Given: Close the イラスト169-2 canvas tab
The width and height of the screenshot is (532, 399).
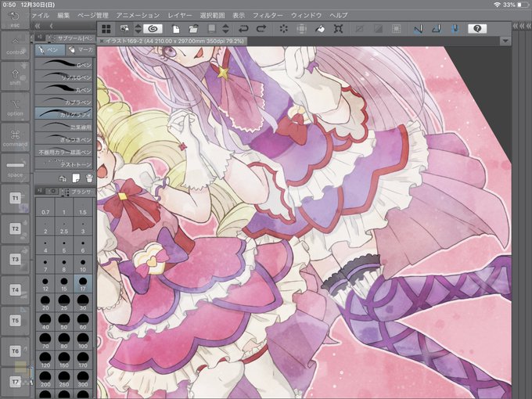Looking at the screenshot, I should (101, 41).
